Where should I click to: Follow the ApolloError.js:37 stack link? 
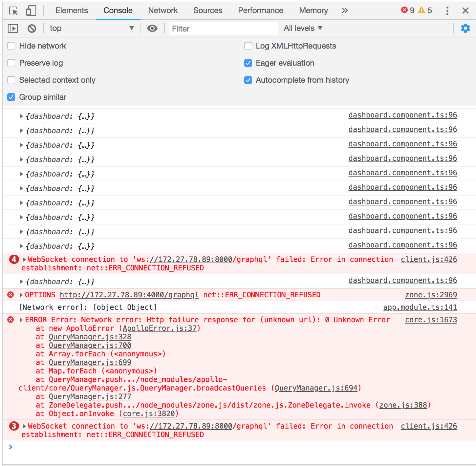click(x=160, y=328)
